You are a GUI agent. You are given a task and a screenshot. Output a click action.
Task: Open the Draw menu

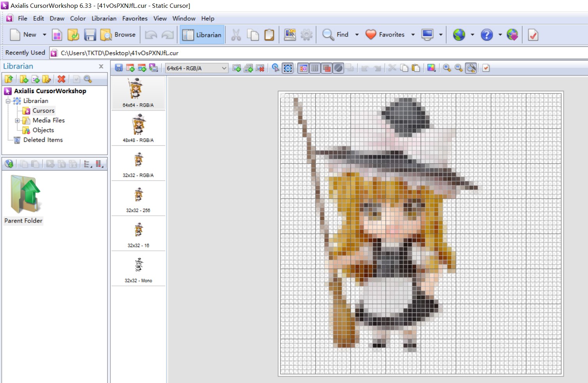[57, 18]
